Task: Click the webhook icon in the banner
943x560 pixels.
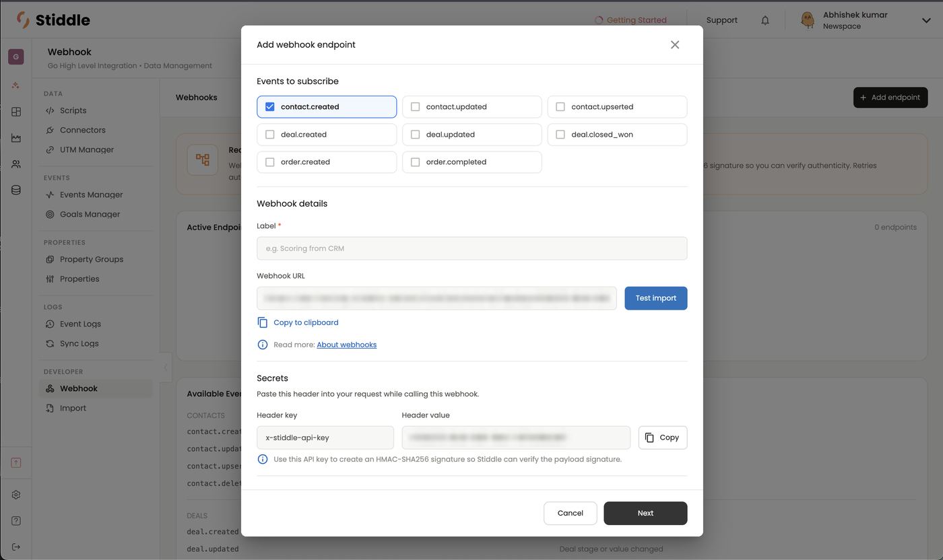Action: 203,160
